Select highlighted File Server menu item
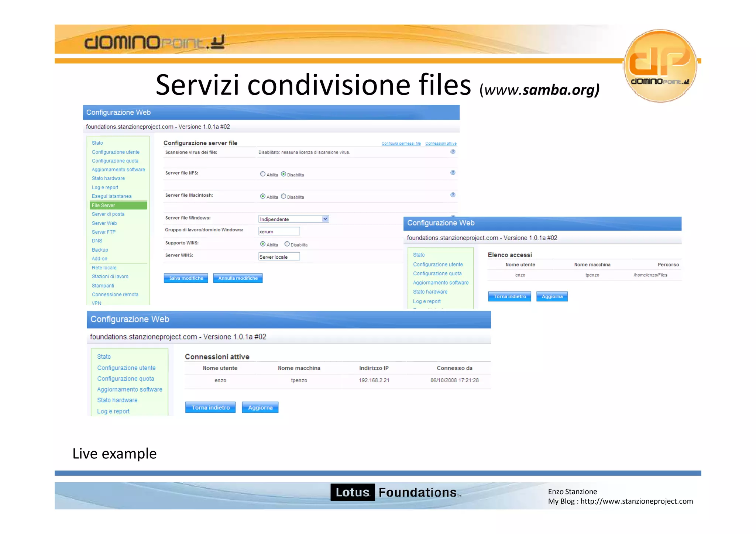The width and height of the screenshot is (756, 534). 118,205
